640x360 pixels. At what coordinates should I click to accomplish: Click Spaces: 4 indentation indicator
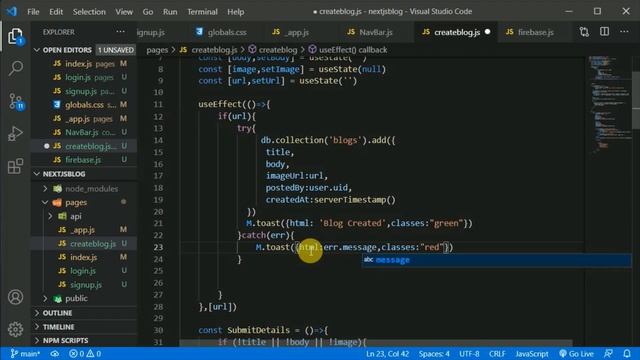click(x=434, y=353)
